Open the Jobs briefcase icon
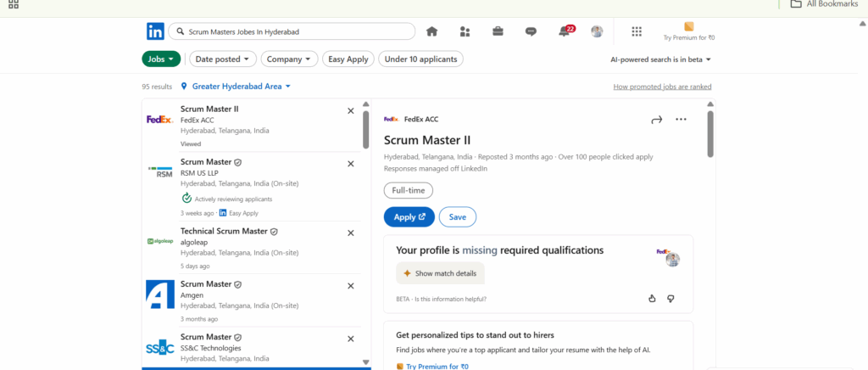 498,31
